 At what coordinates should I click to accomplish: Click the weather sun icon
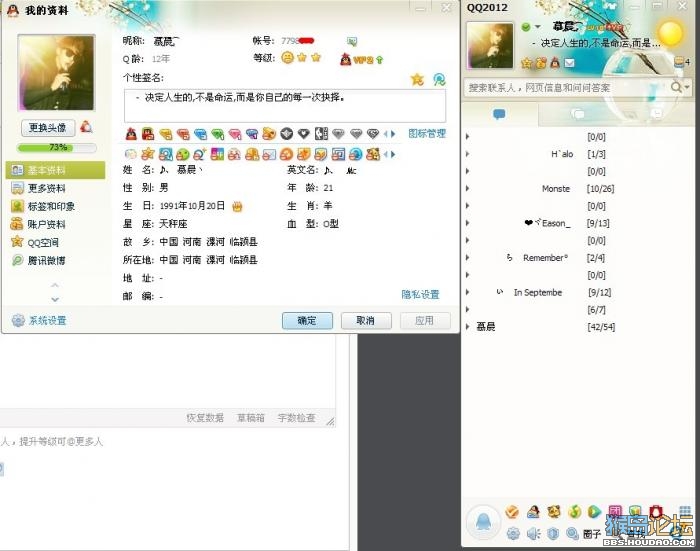point(670,33)
